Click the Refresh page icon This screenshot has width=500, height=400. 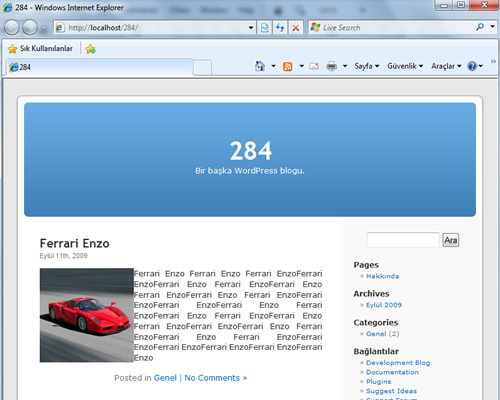[280, 28]
